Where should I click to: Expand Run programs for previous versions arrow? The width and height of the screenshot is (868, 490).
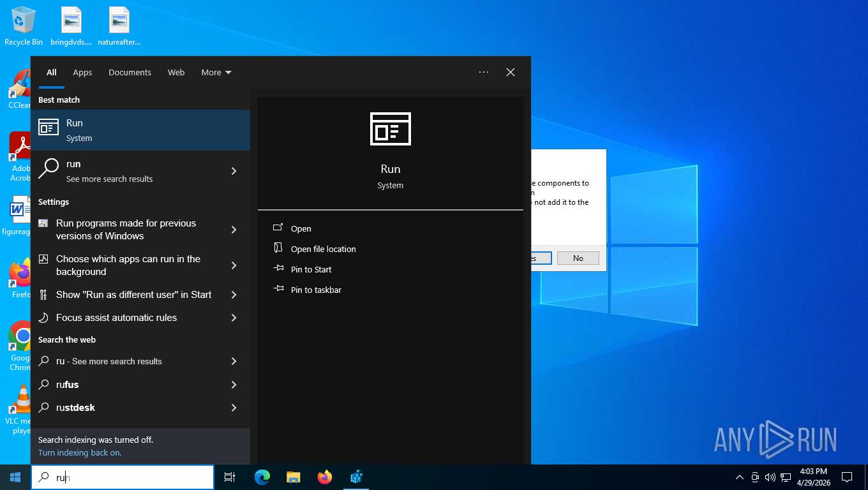[x=234, y=230]
